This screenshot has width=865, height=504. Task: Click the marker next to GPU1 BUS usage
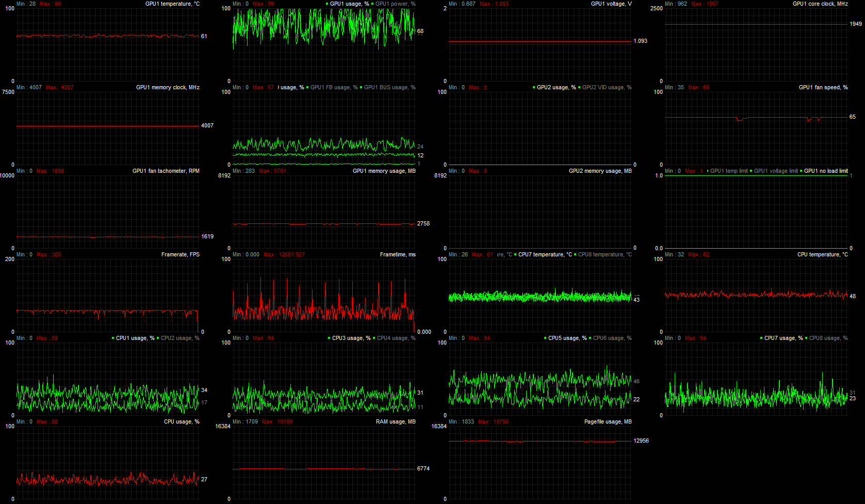pyautogui.click(x=361, y=88)
